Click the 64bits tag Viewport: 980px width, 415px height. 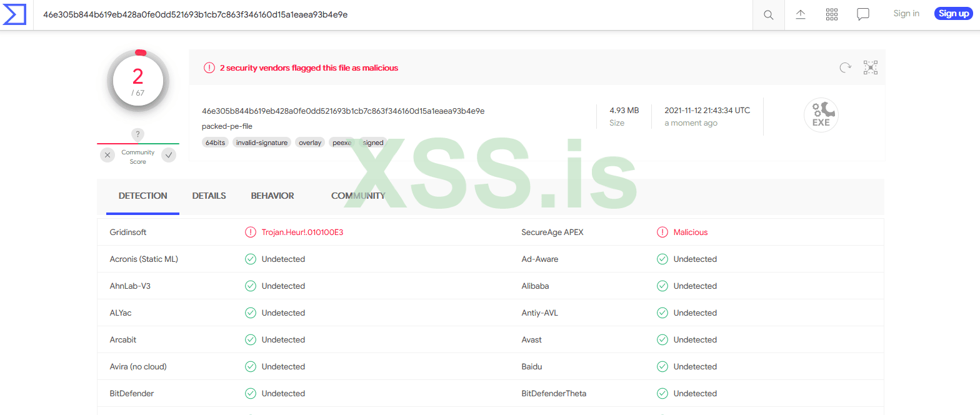(x=216, y=142)
